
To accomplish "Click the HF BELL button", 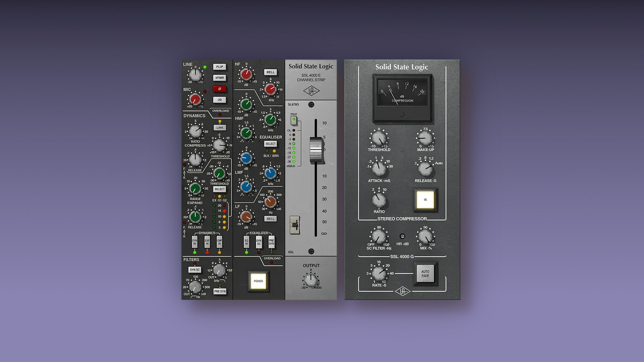I will tap(270, 72).
